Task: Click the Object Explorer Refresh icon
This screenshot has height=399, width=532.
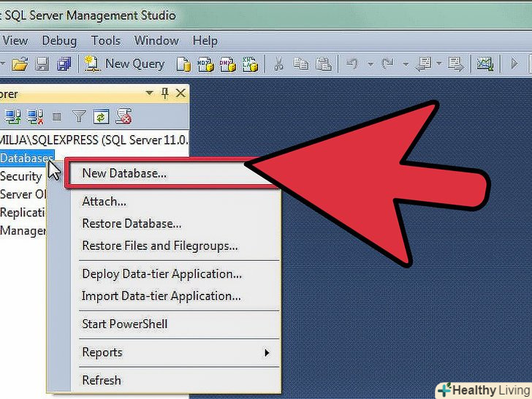Action: click(101, 117)
